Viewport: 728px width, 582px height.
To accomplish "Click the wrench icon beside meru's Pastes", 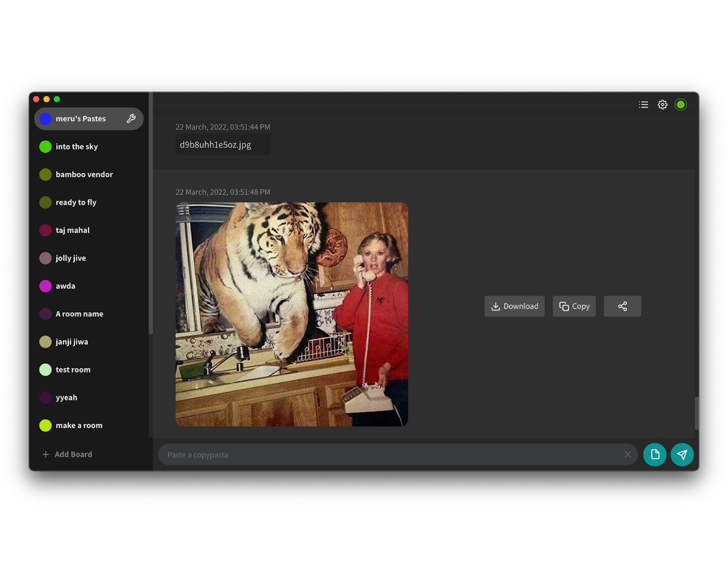I will (x=131, y=119).
